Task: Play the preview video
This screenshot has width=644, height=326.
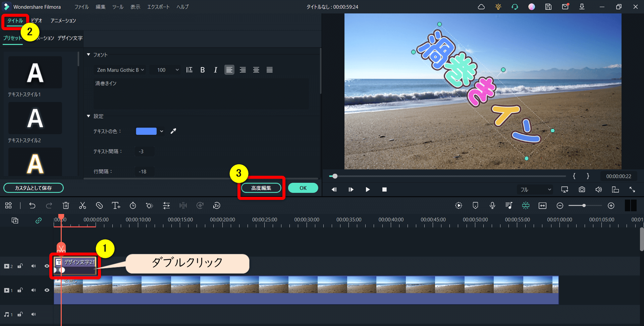Action: tap(368, 189)
